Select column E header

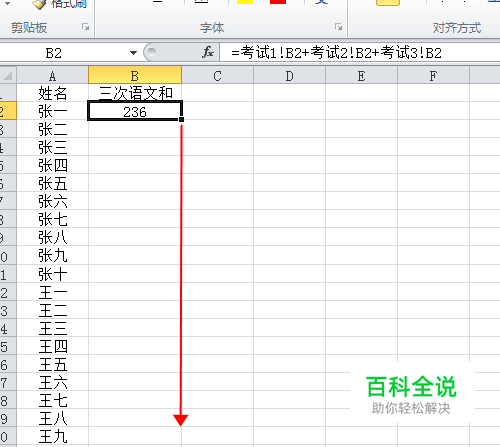361,76
